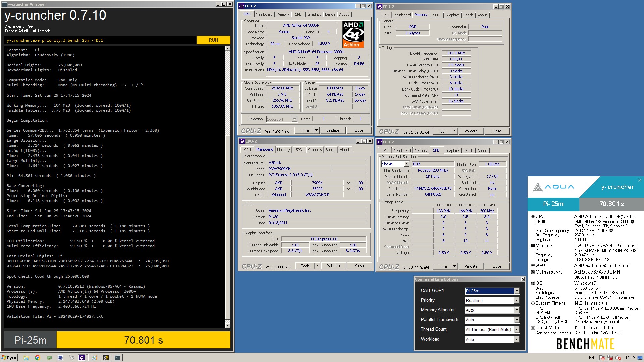The image size is (644, 362).
Task: Click Tools button in CPU-Z Memory window
Action: pyautogui.click(x=442, y=131)
